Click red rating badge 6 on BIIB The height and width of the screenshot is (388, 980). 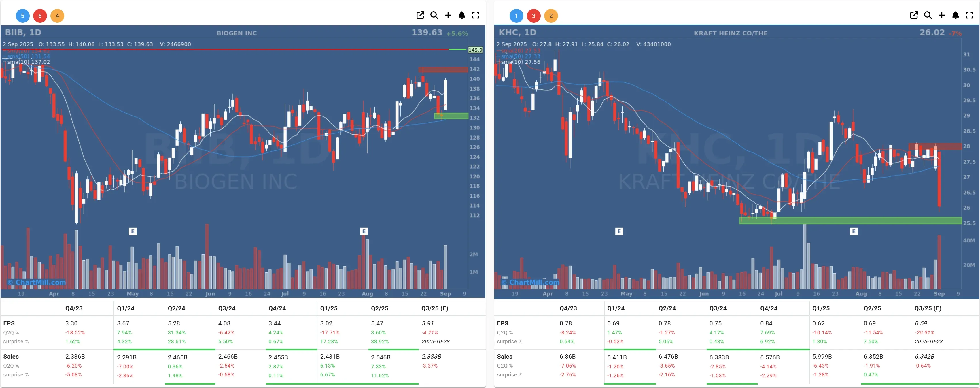click(40, 16)
